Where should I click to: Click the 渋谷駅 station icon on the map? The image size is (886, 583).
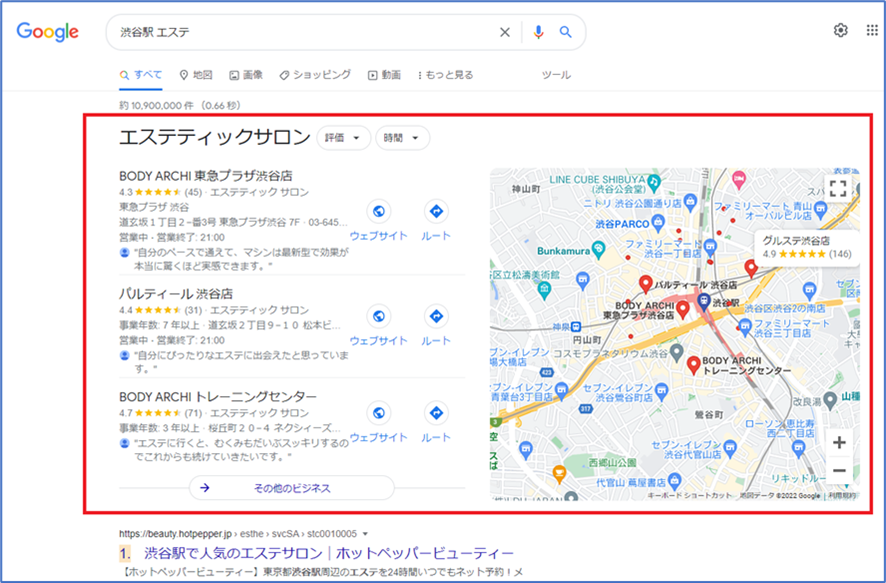pos(703,301)
